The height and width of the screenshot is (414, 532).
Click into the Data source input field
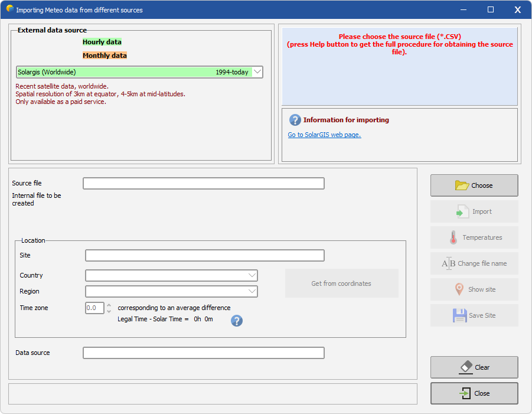pos(204,353)
